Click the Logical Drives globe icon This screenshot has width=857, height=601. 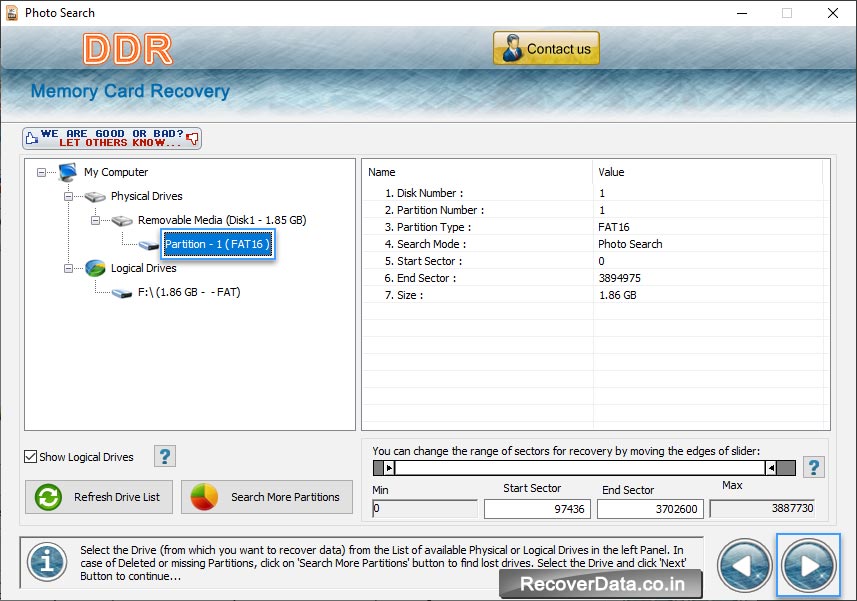coord(95,268)
